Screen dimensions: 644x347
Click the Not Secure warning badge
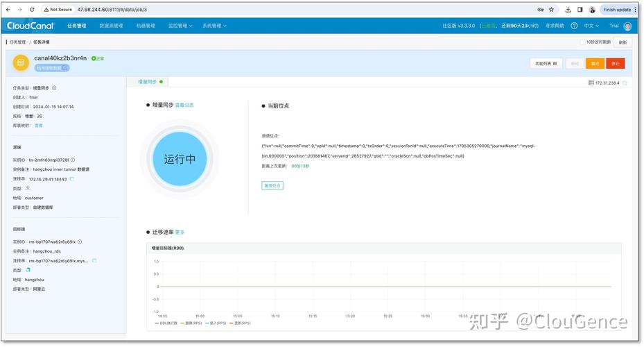click(58, 10)
